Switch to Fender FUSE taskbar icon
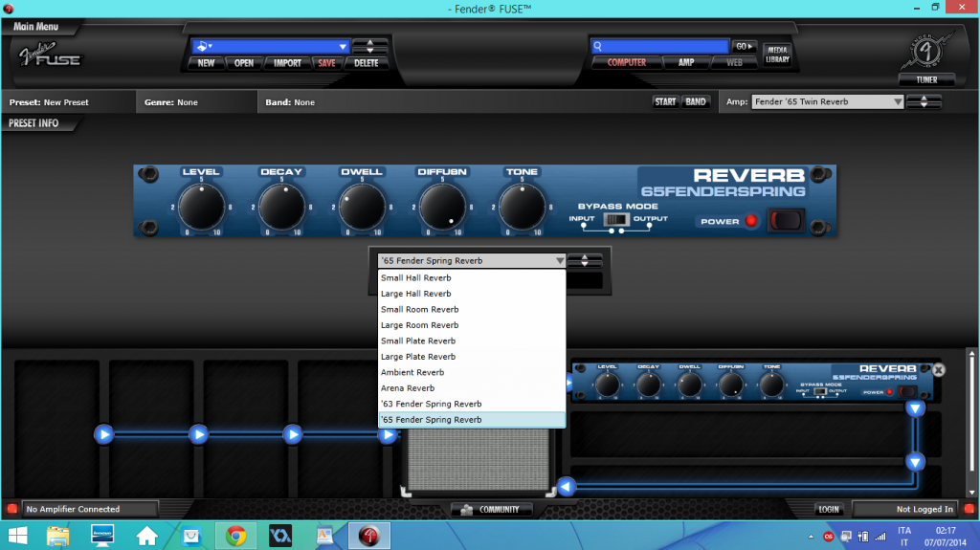This screenshot has height=550, width=980. tap(368, 536)
